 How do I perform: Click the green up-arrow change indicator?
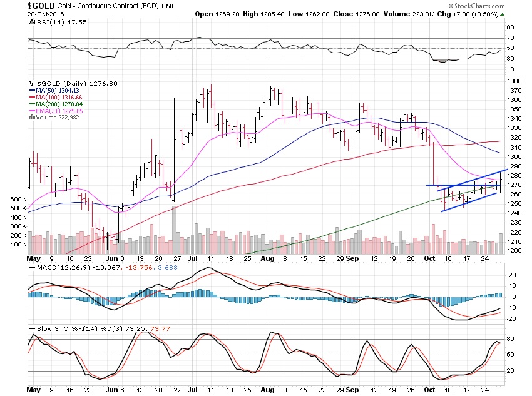click(502, 14)
